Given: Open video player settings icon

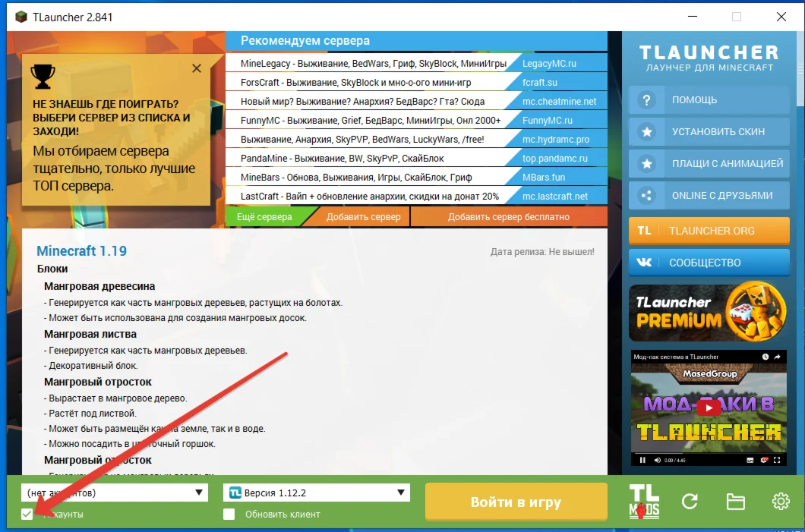Looking at the screenshot, I should (764, 460).
